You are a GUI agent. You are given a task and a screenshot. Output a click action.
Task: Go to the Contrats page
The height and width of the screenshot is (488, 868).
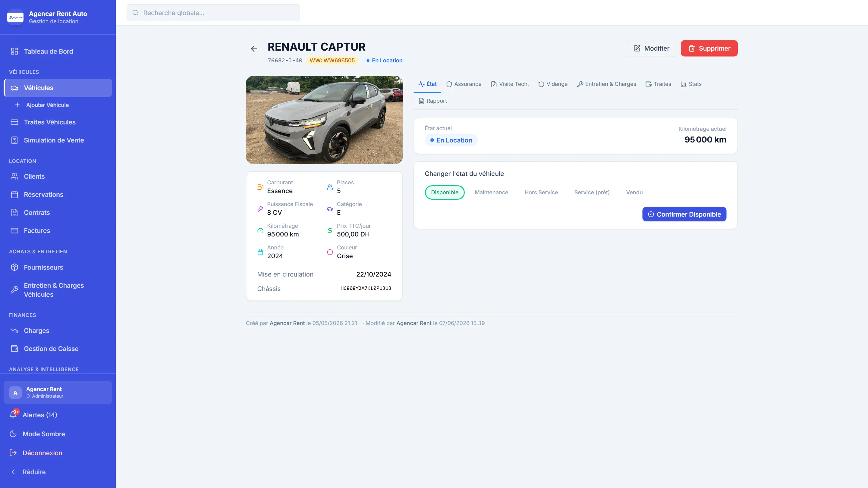click(58, 212)
